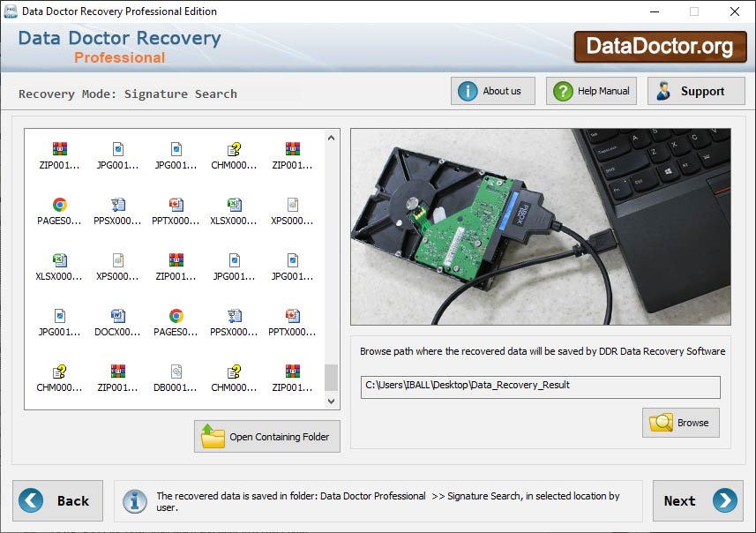Click the Support button

tap(695, 90)
